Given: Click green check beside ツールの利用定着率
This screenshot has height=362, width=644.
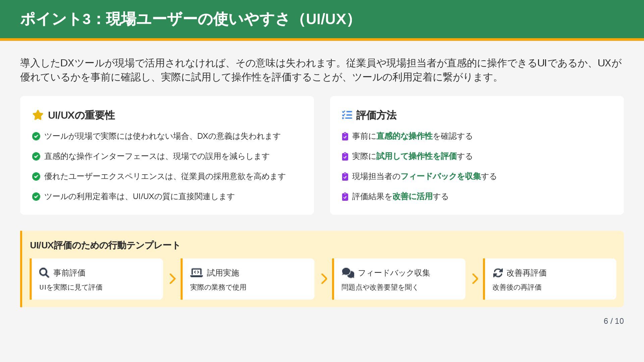Looking at the screenshot, I should (x=36, y=197).
